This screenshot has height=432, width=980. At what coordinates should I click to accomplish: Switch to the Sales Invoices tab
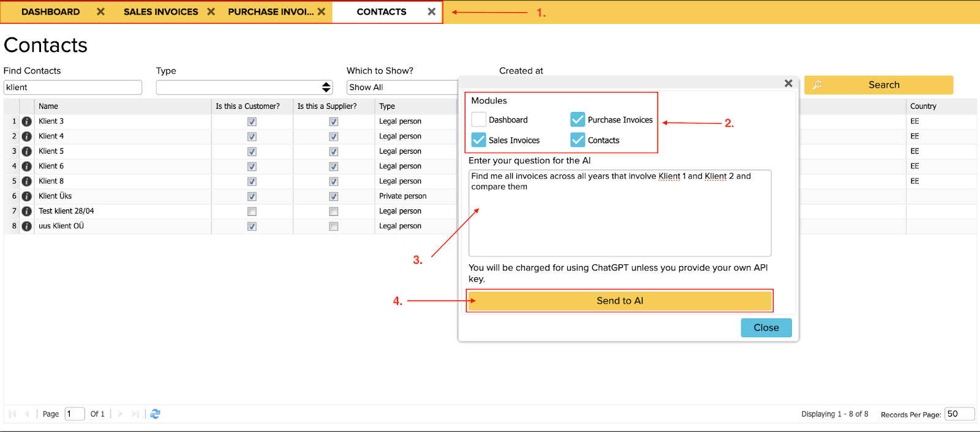(x=160, y=12)
